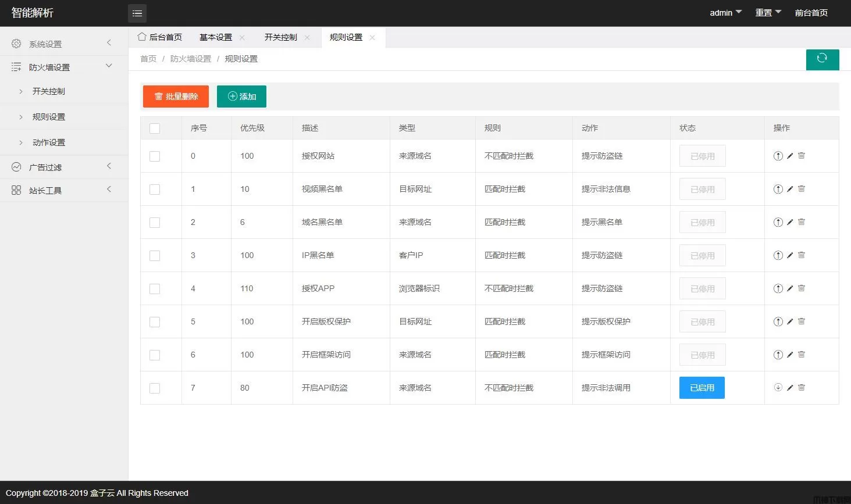The width and height of the screenshot is (851, 504).
Task: Tick the checkbox for the 授权网站 row
Action: click(155, 156)
